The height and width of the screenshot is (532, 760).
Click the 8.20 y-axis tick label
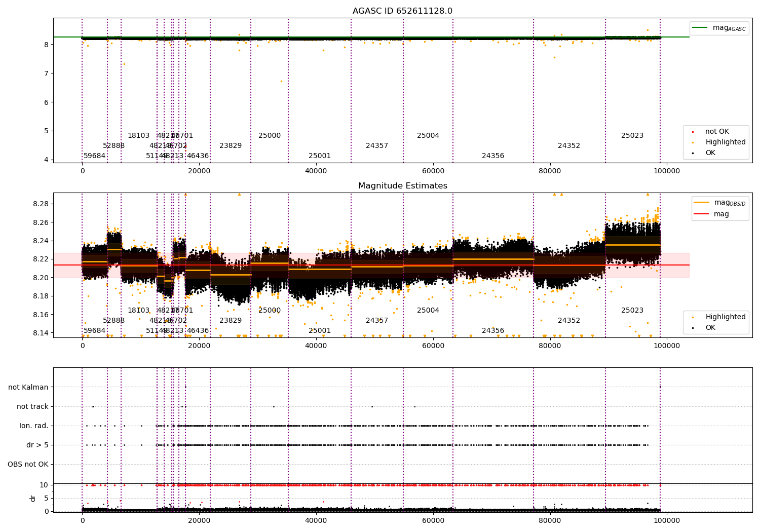41,278
